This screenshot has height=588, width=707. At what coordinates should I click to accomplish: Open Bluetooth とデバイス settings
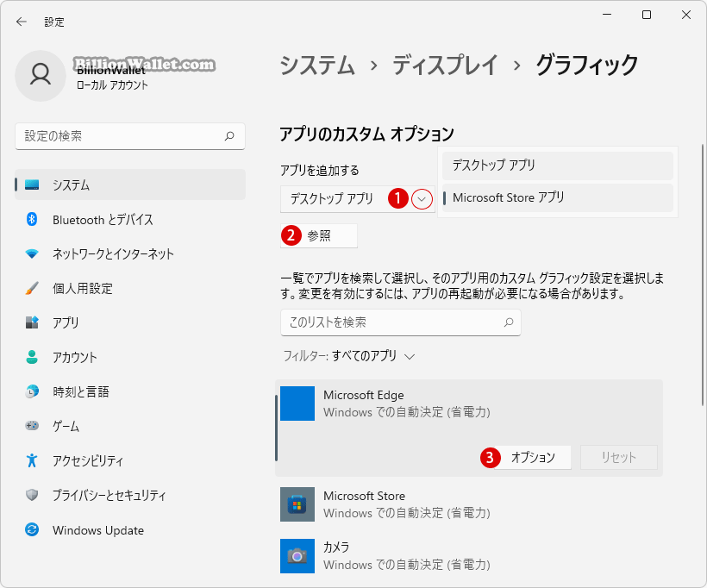click(x=130, y=219)
